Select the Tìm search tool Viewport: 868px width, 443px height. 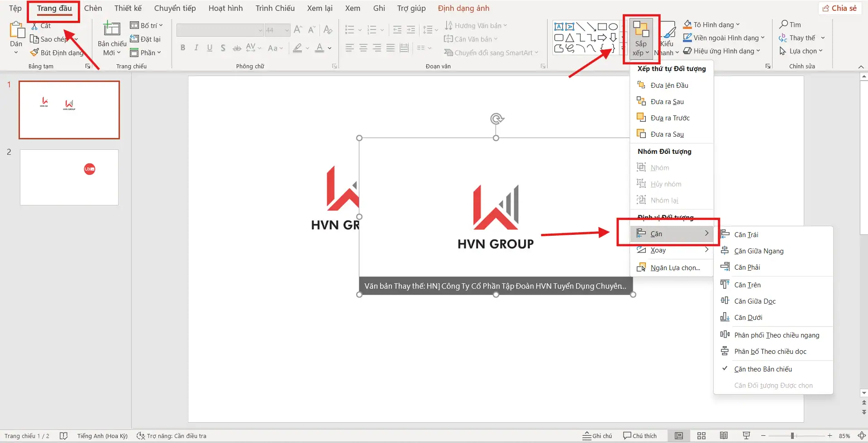pos(791,24)
